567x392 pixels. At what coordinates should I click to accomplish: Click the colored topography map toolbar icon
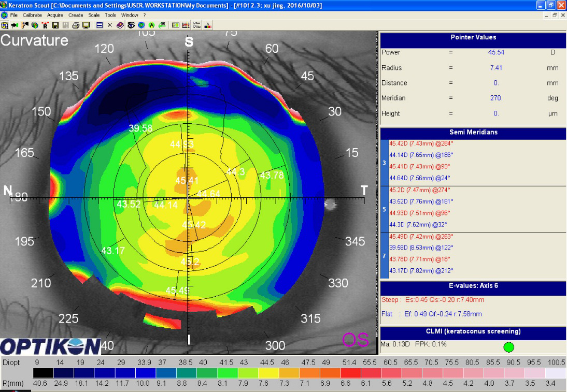[x=35, y=25]
